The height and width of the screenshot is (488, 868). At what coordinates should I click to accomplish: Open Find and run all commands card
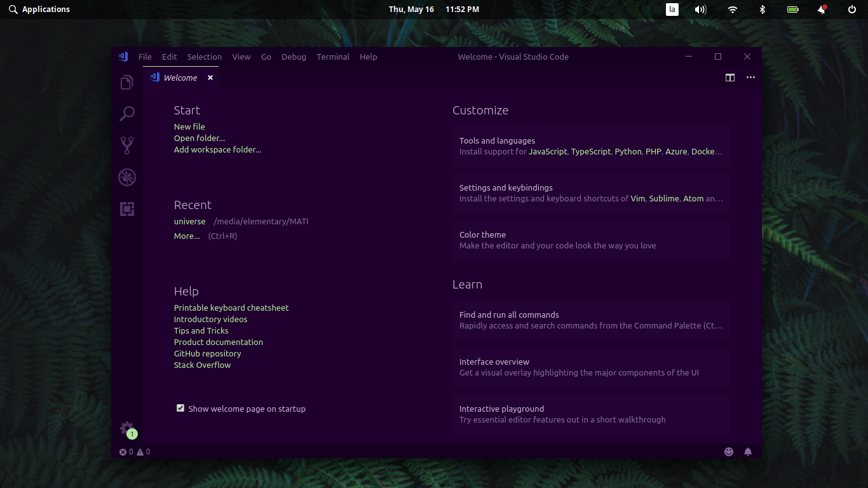[592, 320]
